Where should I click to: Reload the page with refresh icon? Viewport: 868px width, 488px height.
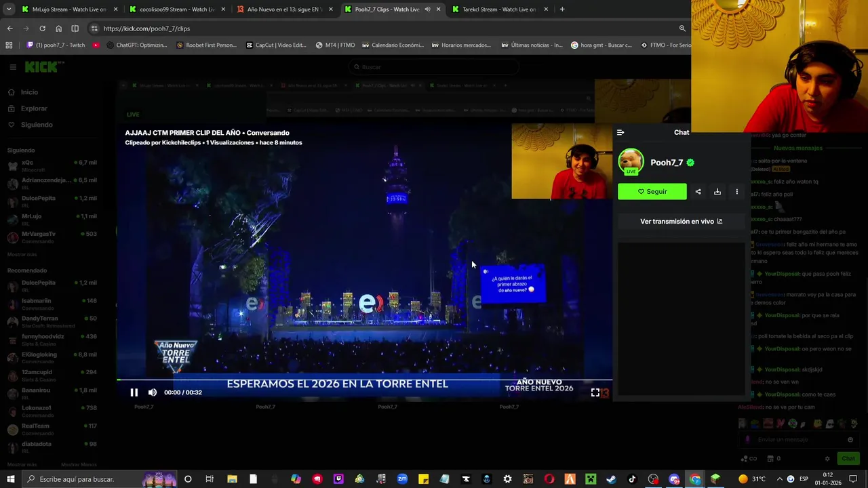point(42,28)
